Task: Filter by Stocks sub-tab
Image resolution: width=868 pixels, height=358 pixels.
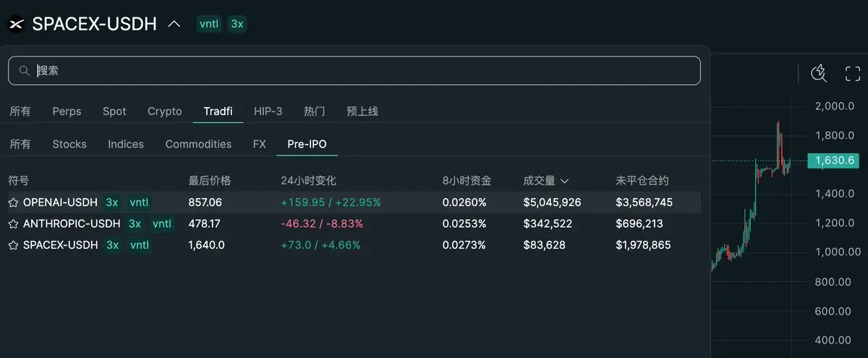Action: tap(69, 144)
